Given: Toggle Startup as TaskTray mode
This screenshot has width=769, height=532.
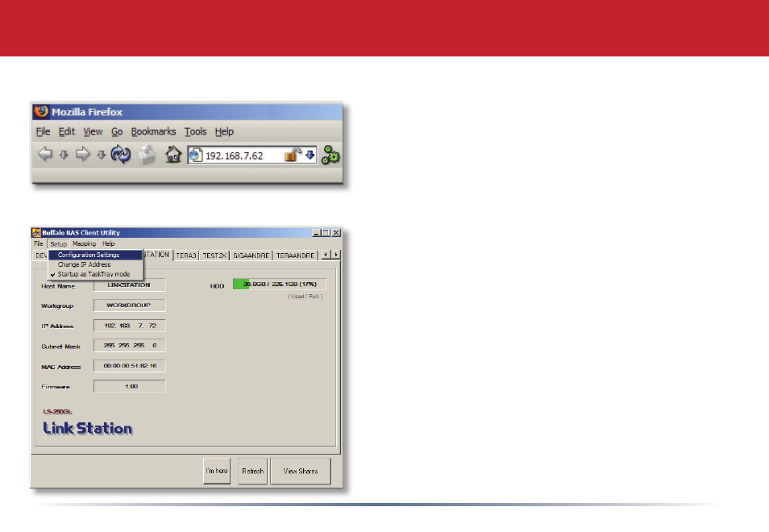Looking at the screenshot, I should (x=95, y=274).
